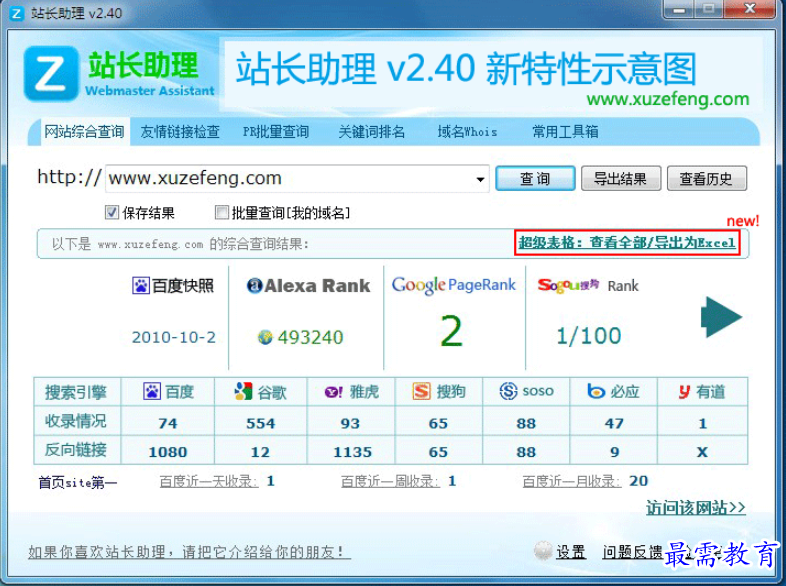Open the 访问该网站>> link
Screen dimensions: 786x586
695,508
